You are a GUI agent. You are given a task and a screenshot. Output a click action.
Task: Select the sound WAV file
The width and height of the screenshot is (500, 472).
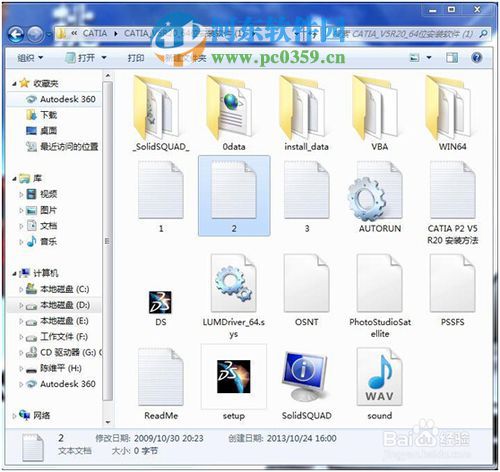click(379, 383)
